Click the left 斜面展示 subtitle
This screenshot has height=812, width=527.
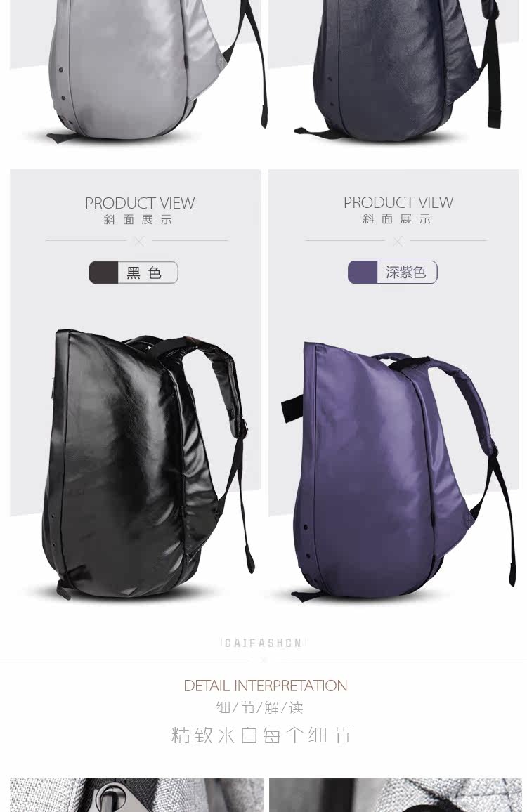point(137,220)
